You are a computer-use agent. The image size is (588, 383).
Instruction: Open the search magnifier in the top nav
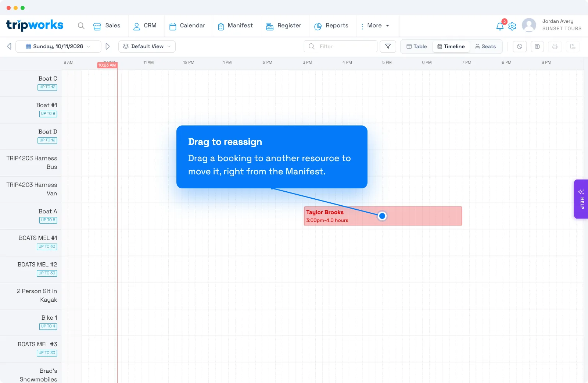81,26
